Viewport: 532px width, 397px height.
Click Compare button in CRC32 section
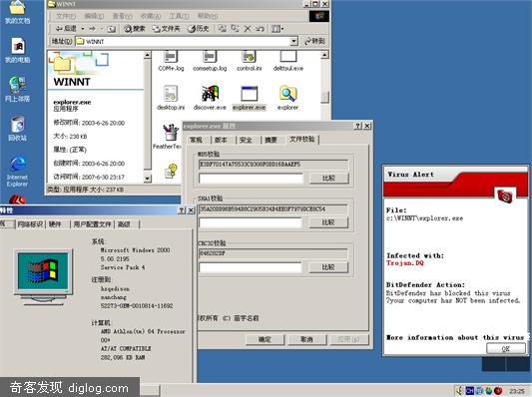click(x=328, y=267)
